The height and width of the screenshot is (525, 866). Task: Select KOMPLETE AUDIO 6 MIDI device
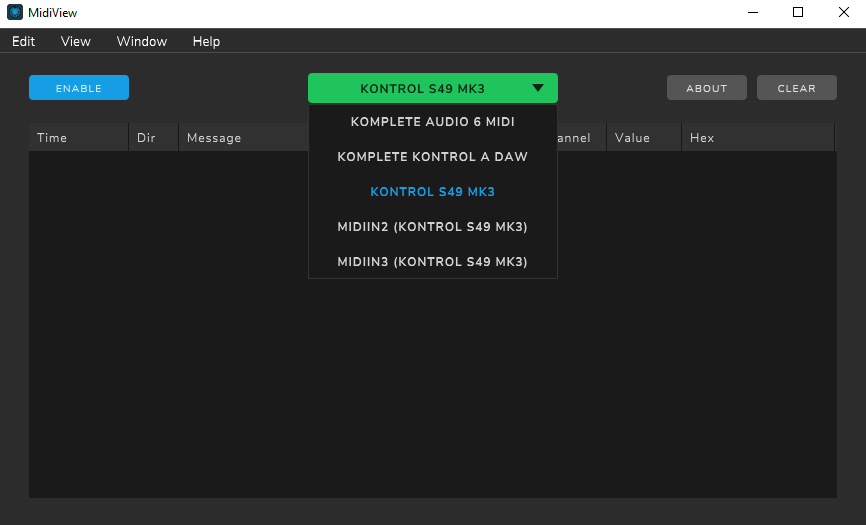click(432, 121)
